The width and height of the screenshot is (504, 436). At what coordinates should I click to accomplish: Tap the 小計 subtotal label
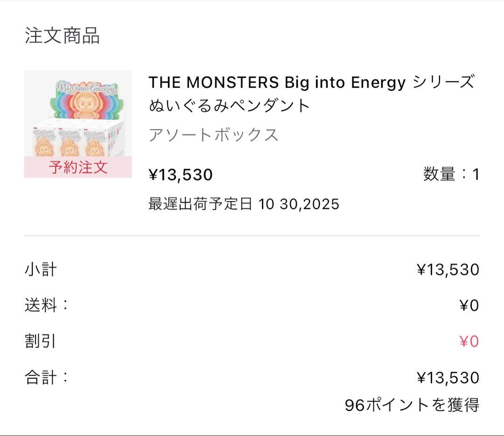(x=41, y=270)
